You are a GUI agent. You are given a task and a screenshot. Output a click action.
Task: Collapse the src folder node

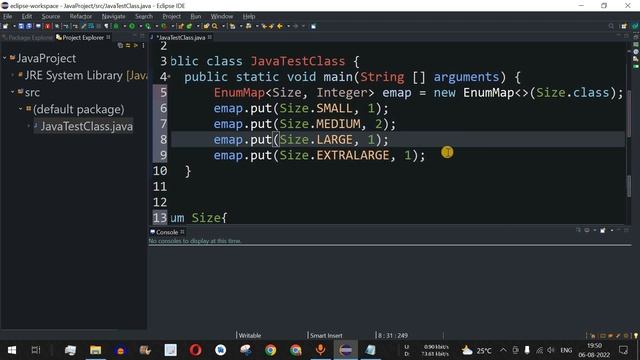(12, 92)
